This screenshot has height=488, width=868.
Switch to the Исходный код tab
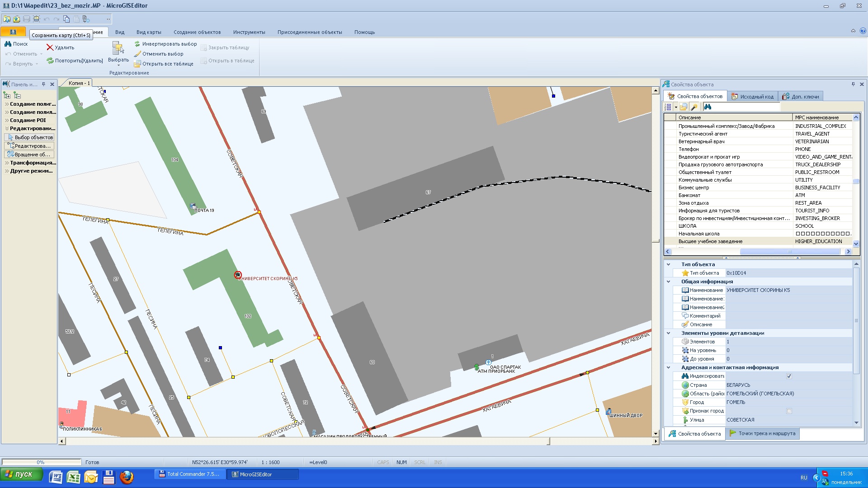click(752, 97)
